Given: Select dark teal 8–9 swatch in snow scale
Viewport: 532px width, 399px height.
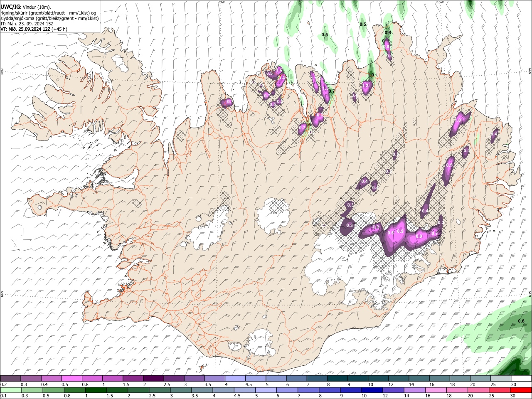Looking at the screenshot, I should coord(337,379).
